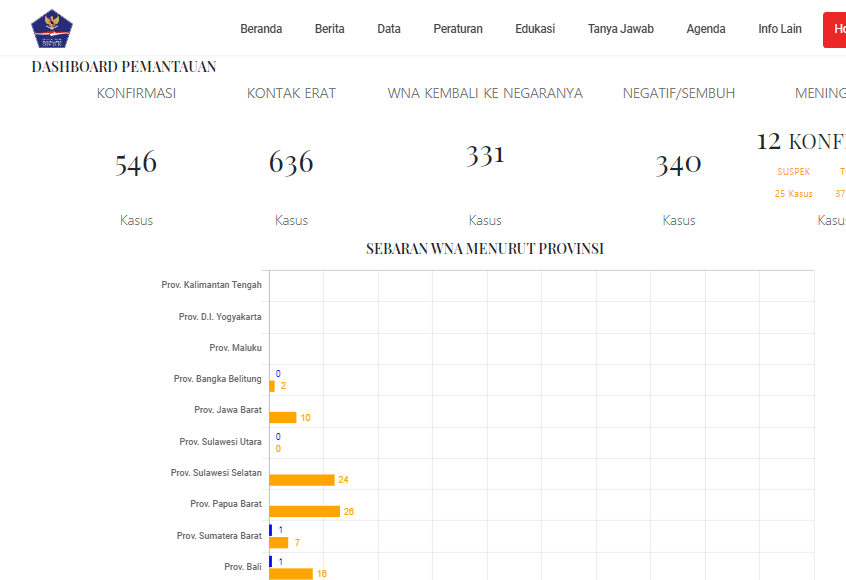Image resolution: width=846 pixels, height=580 pixels.
Task: Click the blue Sumatera Barat bar
Action: coord(271,530)
